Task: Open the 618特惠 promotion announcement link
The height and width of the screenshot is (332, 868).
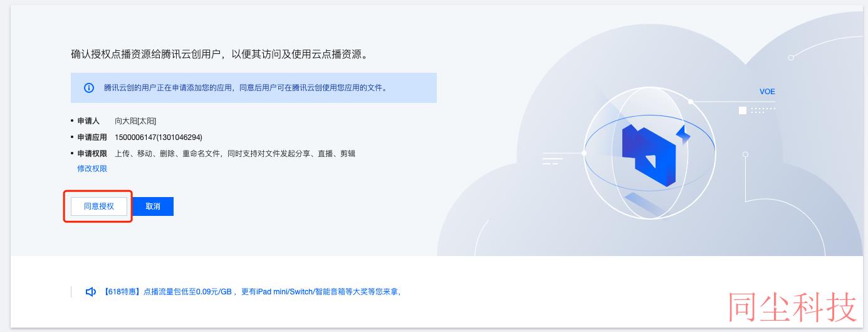Action: tap(251, 292)
